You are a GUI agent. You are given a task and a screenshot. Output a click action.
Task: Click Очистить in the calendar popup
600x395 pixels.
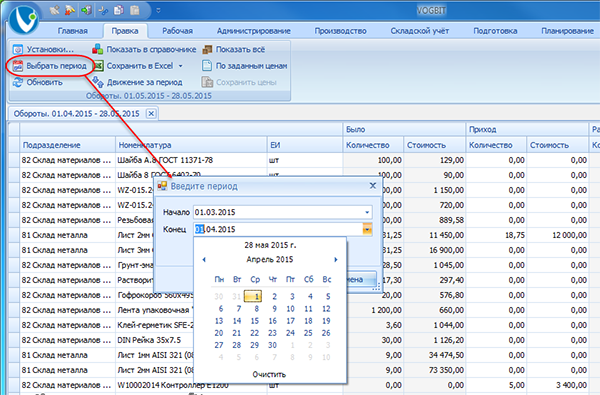point(269,374)
